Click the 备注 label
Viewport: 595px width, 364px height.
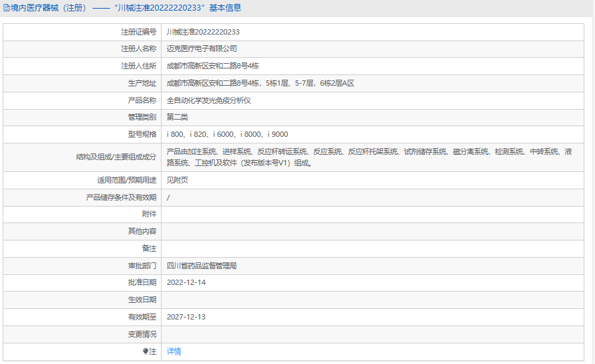click(x=149, y=248)
